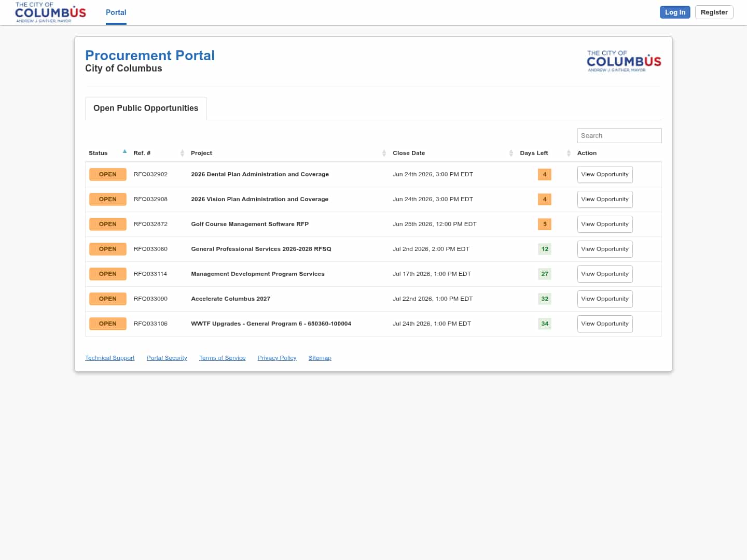The width and height of the screenshot is (747, 560).
Task: Click close date Jun 25th 2026, 12:00 PM EDT
Action: 434,224
